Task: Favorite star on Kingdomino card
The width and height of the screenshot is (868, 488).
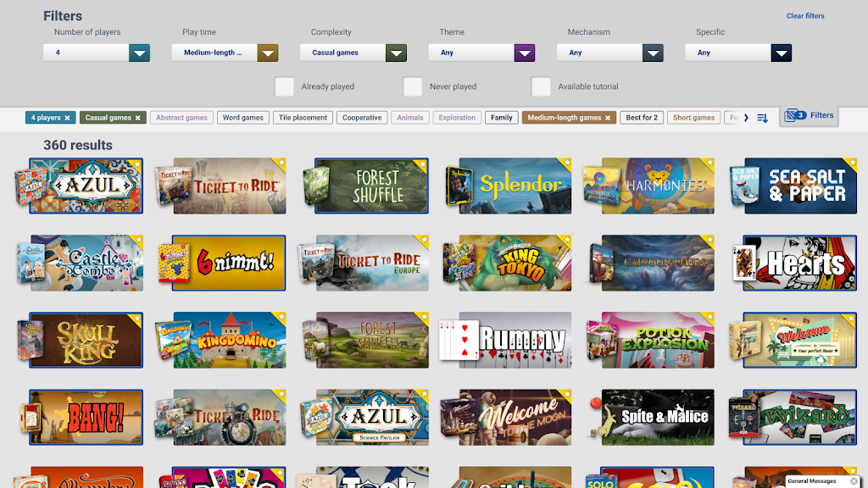Action: point(281,317)
